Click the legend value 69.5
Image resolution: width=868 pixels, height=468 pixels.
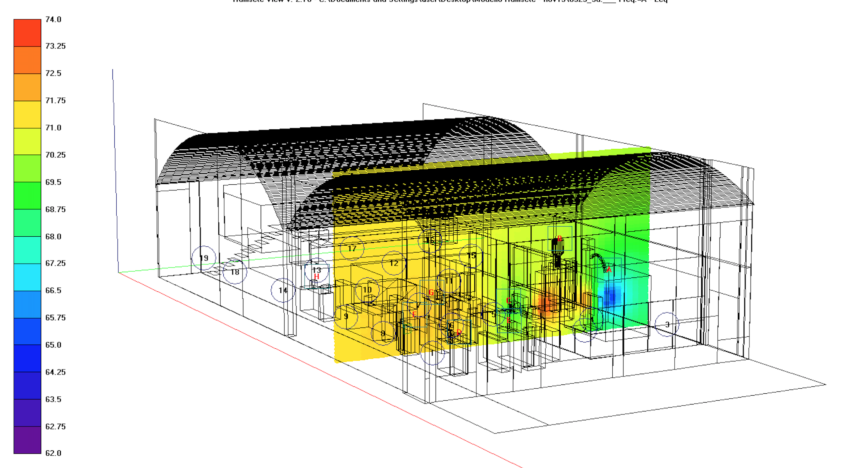[53, 182]
